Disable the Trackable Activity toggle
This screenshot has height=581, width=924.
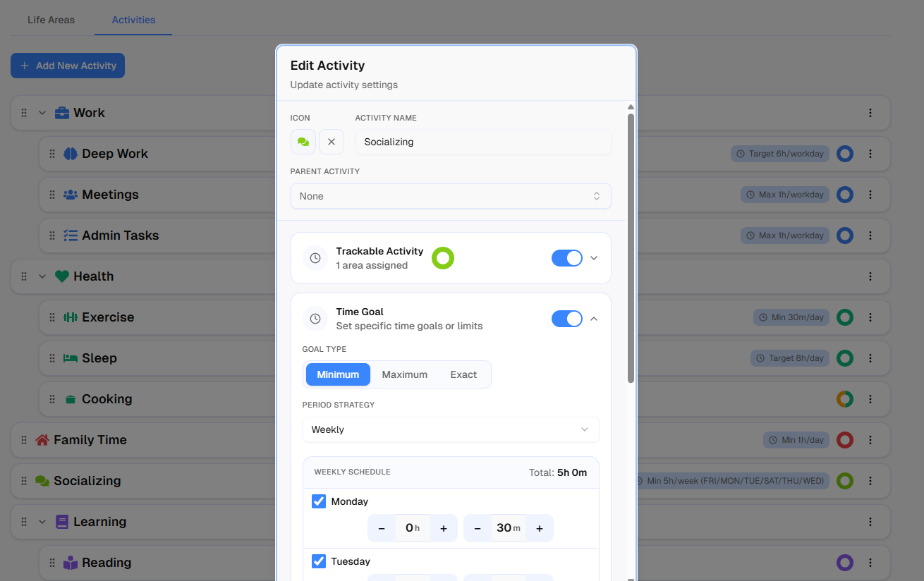[x=567, y=258]
